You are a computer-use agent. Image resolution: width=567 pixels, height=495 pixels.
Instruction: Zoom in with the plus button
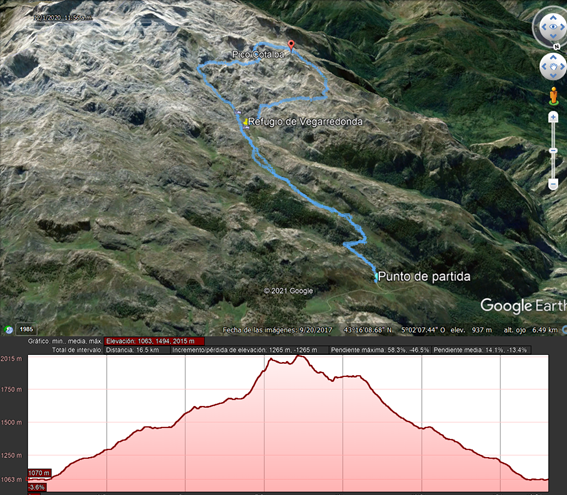pos(553,117)
